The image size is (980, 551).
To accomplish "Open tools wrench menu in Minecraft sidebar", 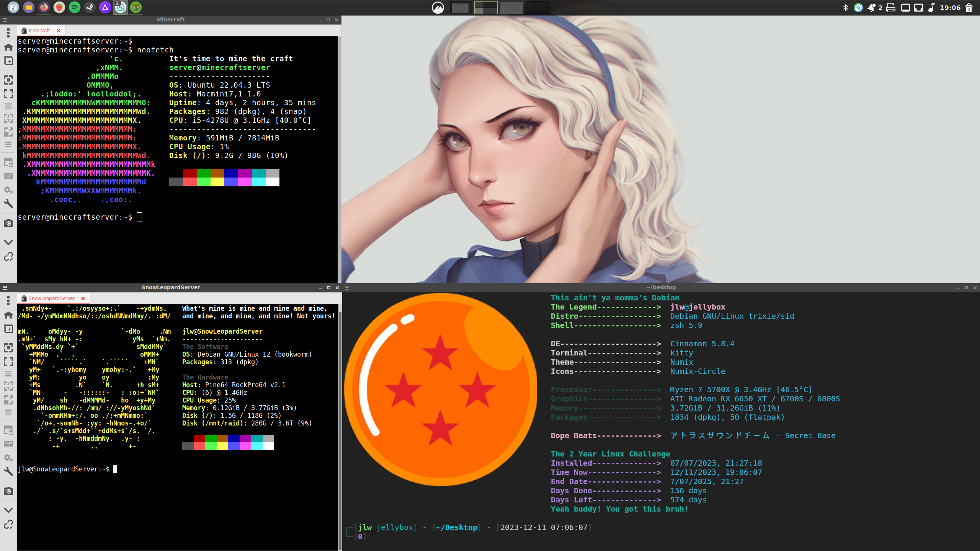I will pyautogui.click(x=8, y=204).
